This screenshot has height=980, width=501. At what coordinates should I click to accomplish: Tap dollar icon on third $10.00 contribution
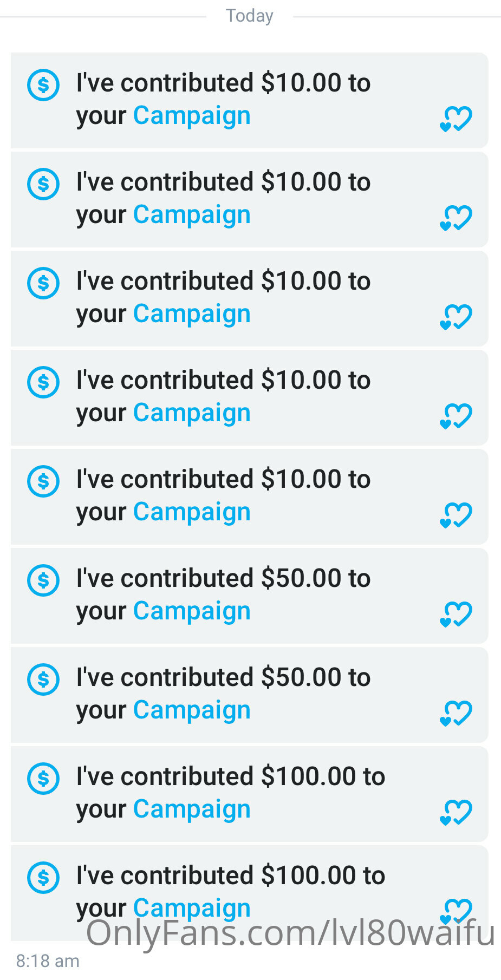[43, 283]
